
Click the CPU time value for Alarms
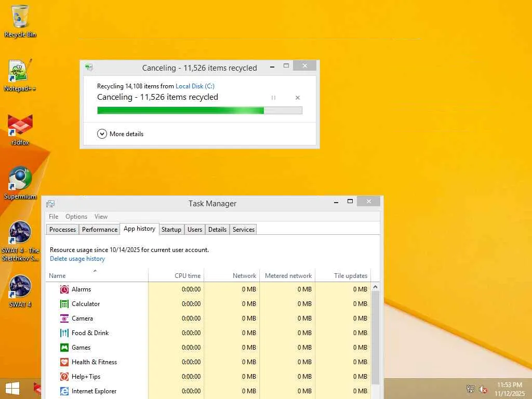191,289
